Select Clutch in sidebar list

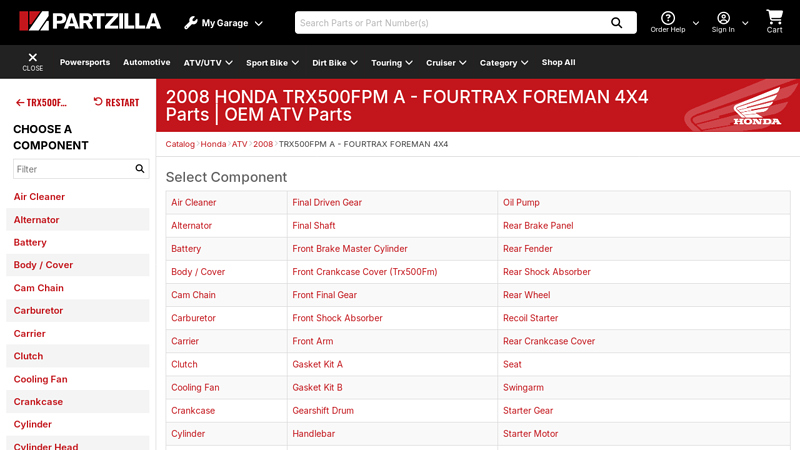click(28, 356)
